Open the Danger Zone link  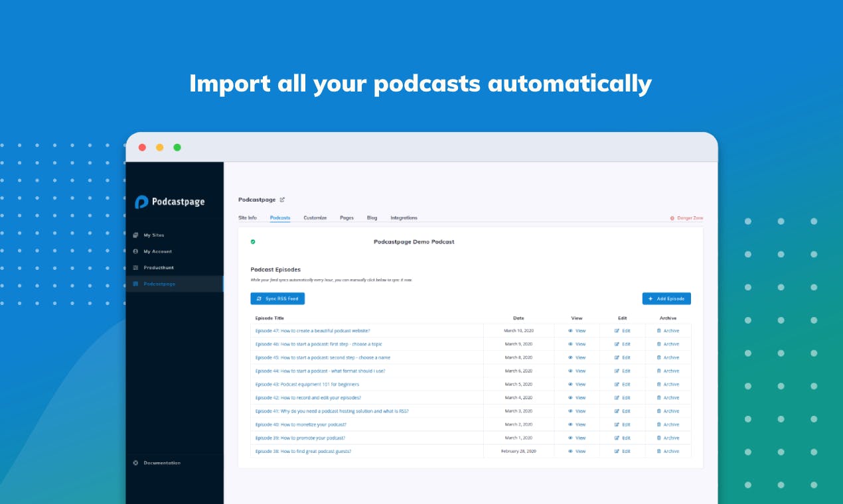(687, 218)
